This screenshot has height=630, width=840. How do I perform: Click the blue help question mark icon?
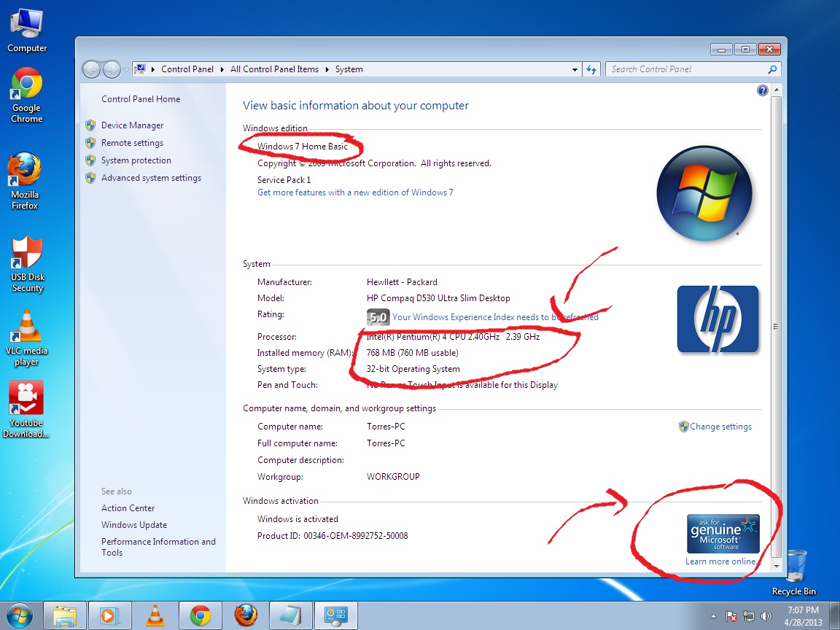[x=762, y=90]
